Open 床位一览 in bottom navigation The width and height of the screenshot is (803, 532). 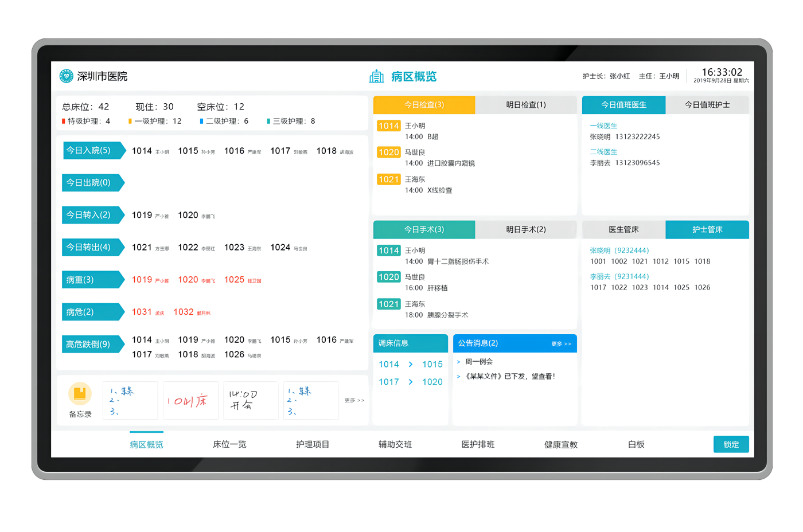[229, 444]
